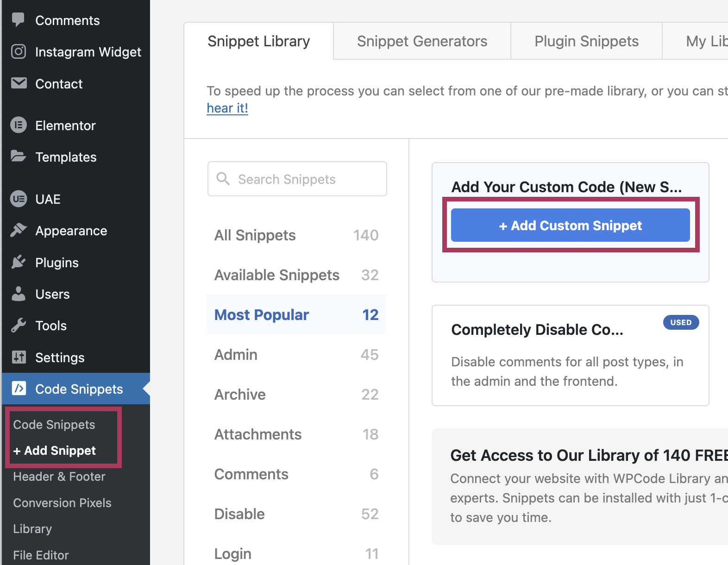Filter snippets by Comments category
The image size is (728, 565).
tap(296, 474)
